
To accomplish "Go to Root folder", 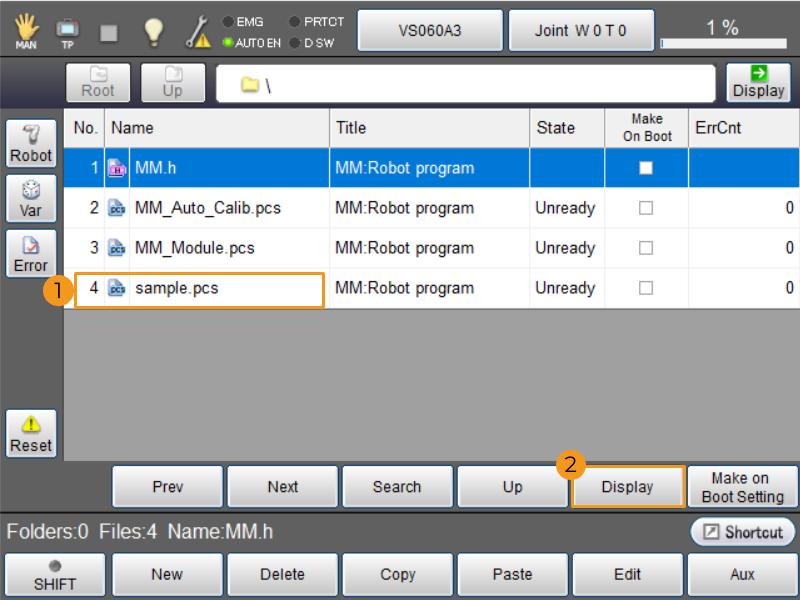I will coord(98,83).
